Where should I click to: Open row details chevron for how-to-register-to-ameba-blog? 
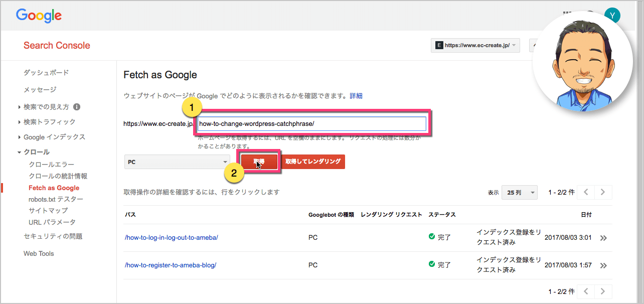tap(603, 265)
